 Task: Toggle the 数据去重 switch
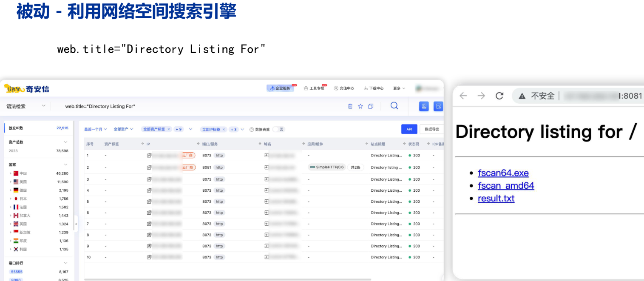278,129
